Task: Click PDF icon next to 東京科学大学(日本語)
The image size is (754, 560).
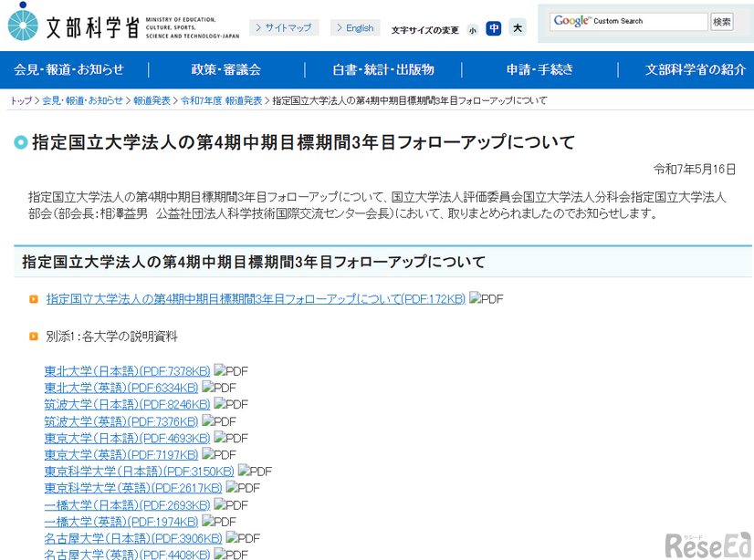Action: click(x=256, y=472)
